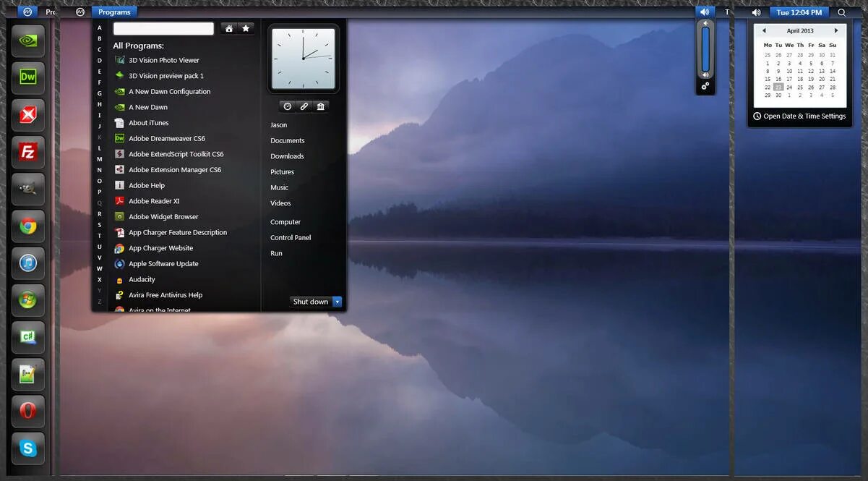Click the Shut down button
868x481 pixels.
pos(311,302)
